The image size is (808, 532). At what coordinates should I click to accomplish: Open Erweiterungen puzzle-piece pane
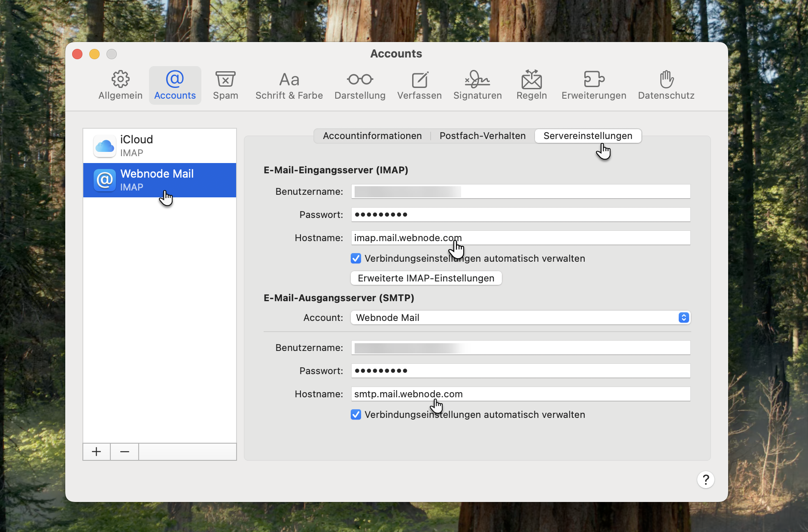[x=594, y=85]
